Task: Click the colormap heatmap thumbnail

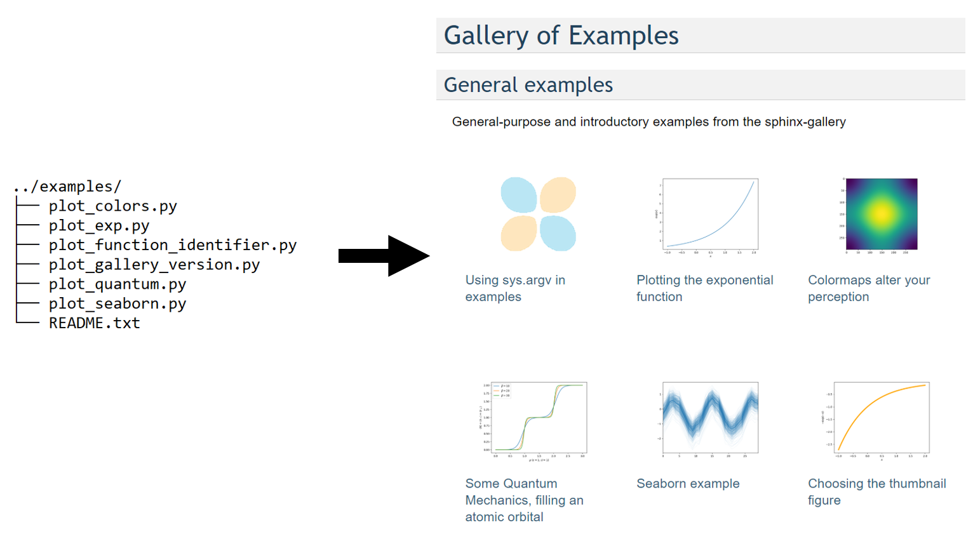Action: tap(881, 214)
